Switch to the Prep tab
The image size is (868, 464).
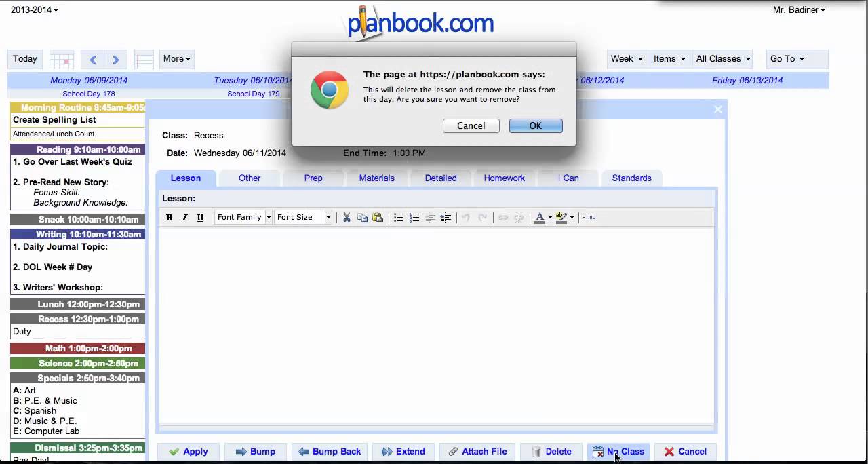(x=313, y=178)
